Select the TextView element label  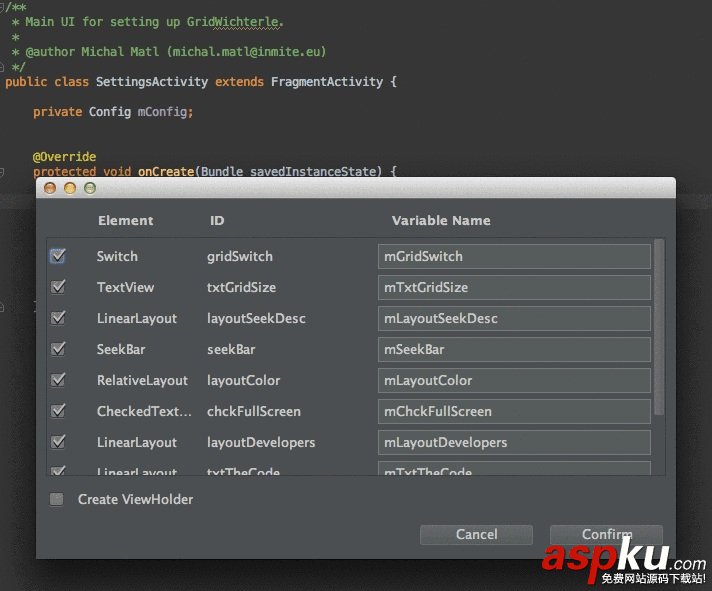click(125, 287)
